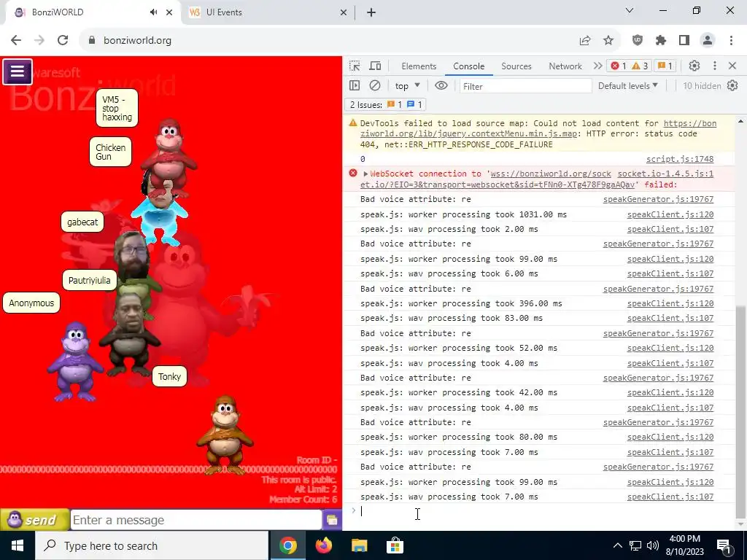Click the red error count badge
Viewport: 747px width, 560px height.
tap(619, 66)
